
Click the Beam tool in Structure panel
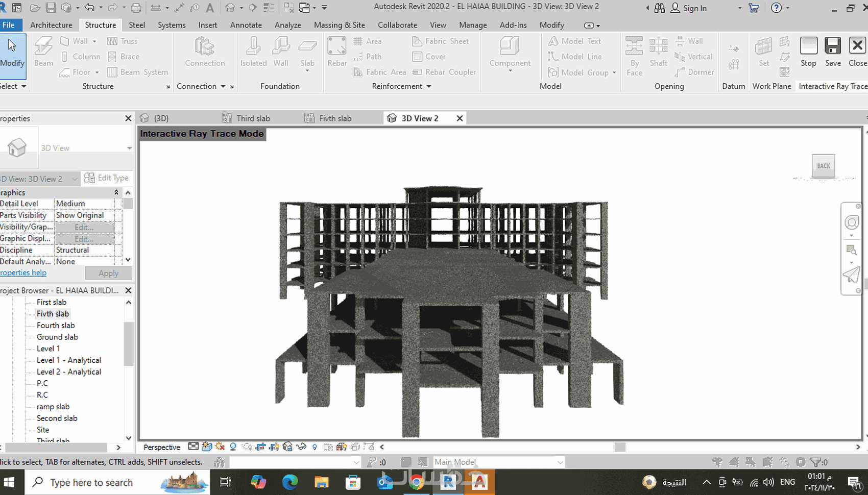43,52
